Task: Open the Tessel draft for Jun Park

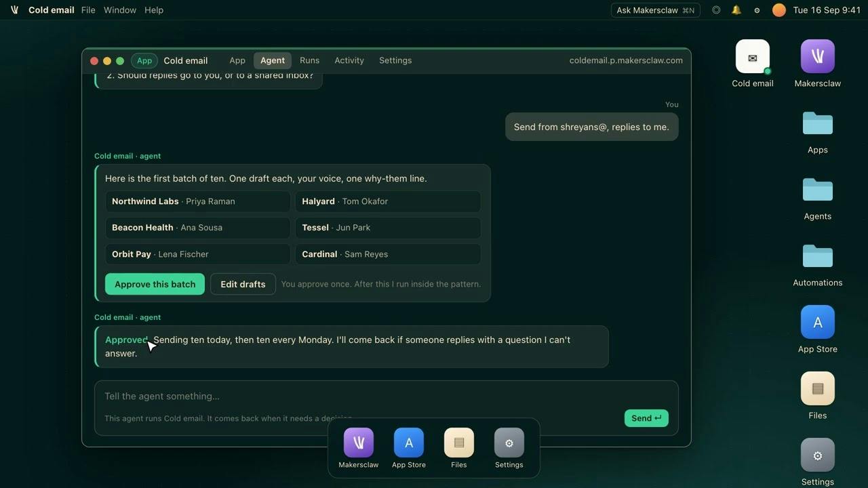Action: point(388,228)
